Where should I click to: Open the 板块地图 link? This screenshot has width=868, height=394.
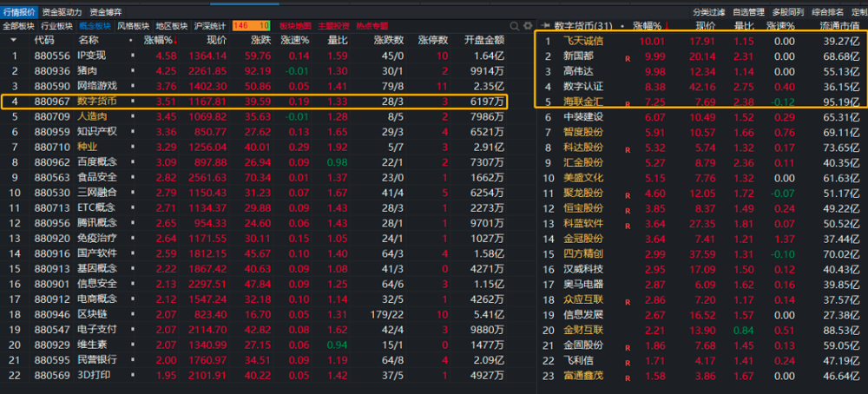[x=293, y=27]
